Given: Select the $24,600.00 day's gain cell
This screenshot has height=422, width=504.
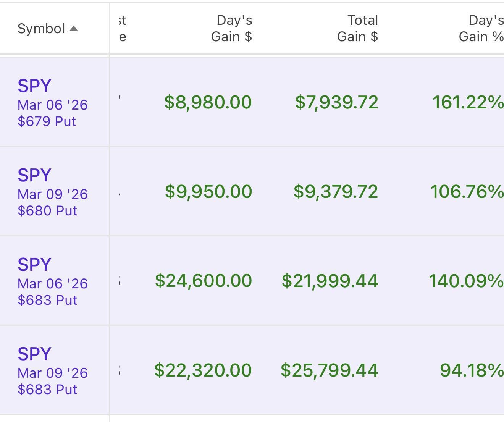Looking at the screenshot, I should click(204, 281).
